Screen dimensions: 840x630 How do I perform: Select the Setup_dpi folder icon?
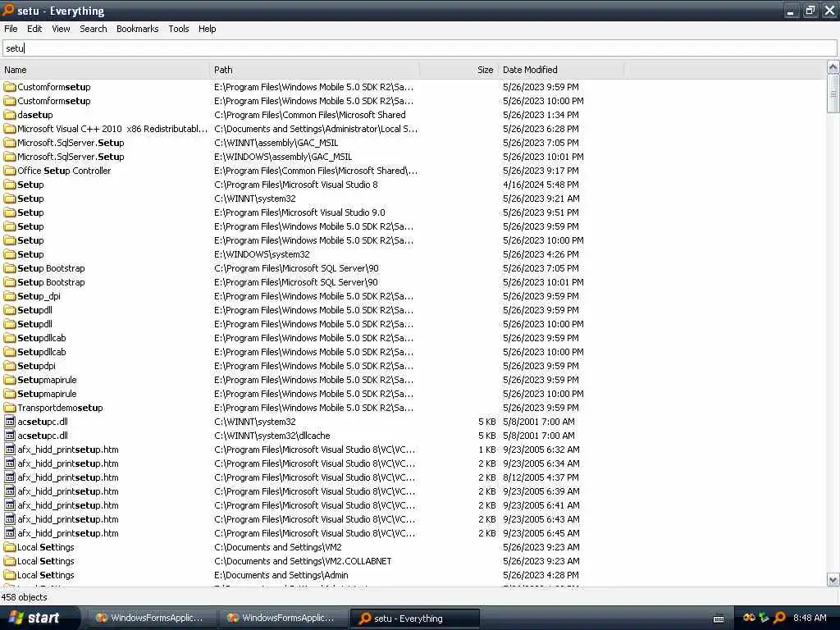10,295
